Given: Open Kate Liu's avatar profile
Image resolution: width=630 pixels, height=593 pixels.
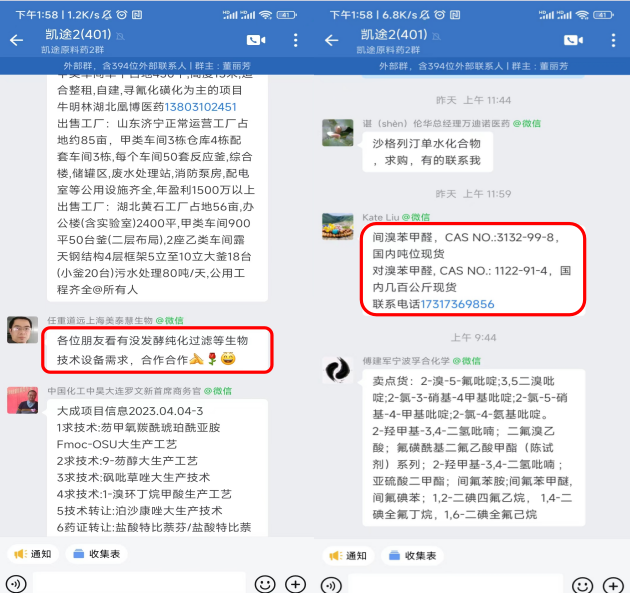Looking at the screenshot, I should pyautogui.click(x=338, y=226).
